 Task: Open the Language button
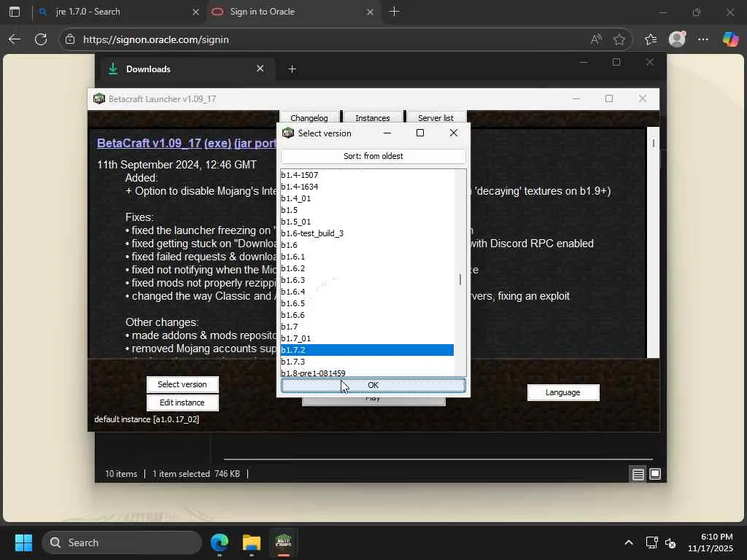(563, 392)
